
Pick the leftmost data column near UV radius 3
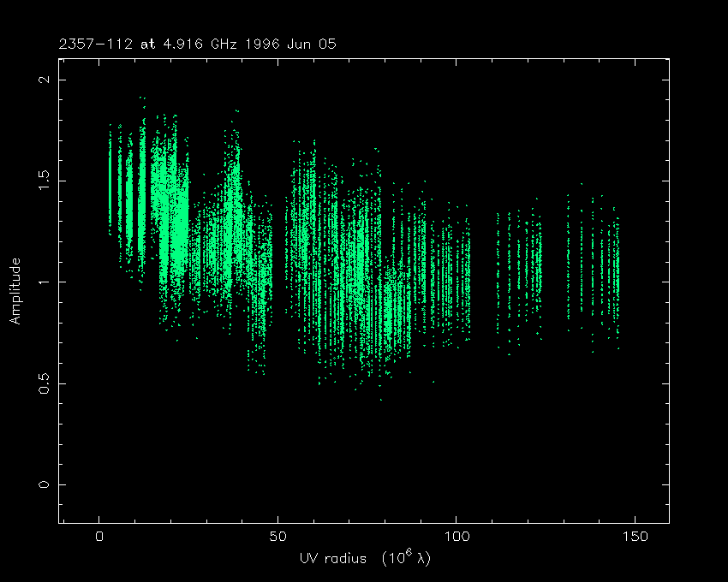click(110, 180)
